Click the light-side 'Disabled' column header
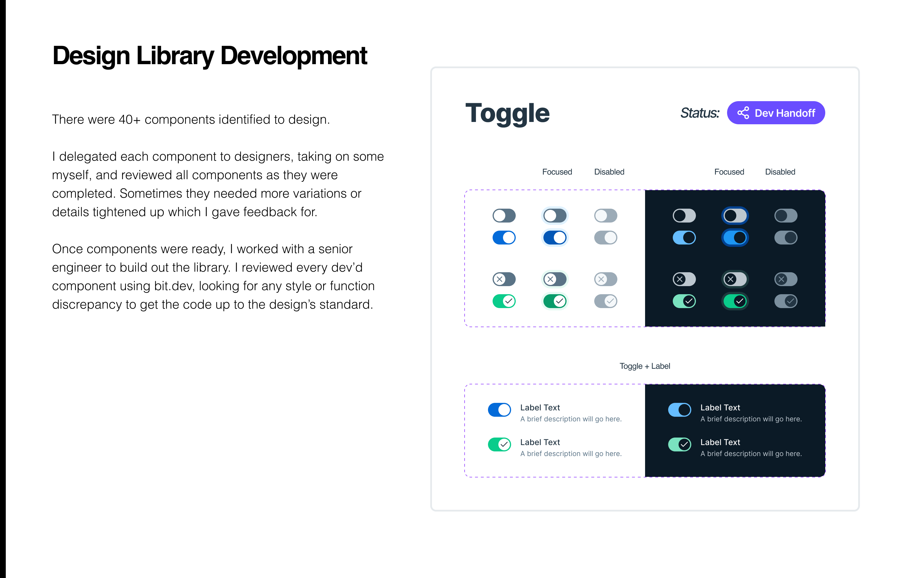Screen dimensions: 924x578 pos(609,172)
